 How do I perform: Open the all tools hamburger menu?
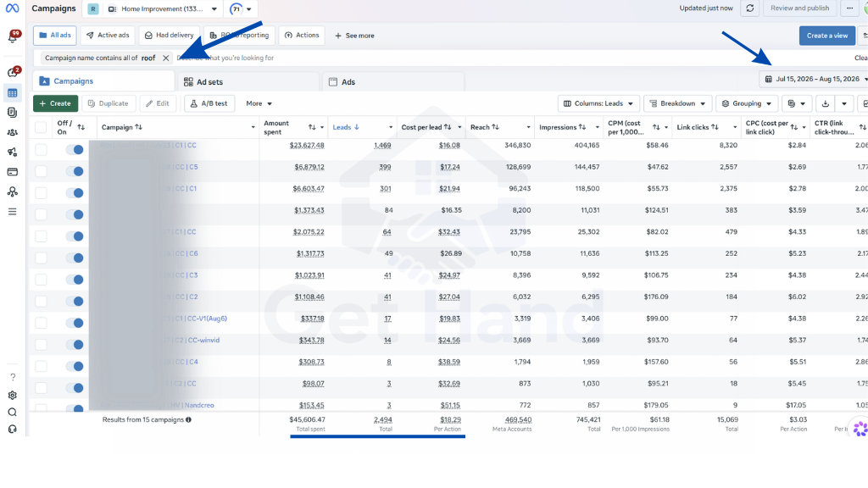[x=12, y=211]
